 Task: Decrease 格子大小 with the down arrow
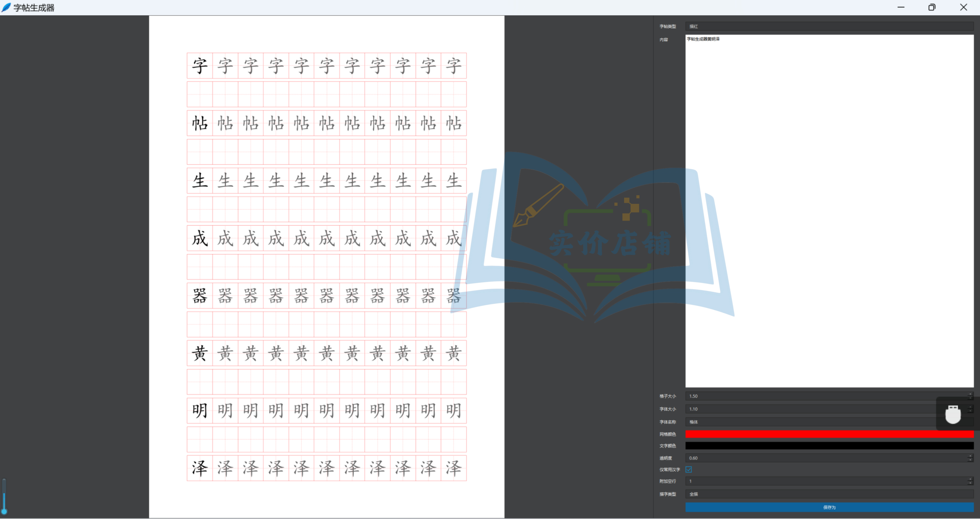coord(970,398)
